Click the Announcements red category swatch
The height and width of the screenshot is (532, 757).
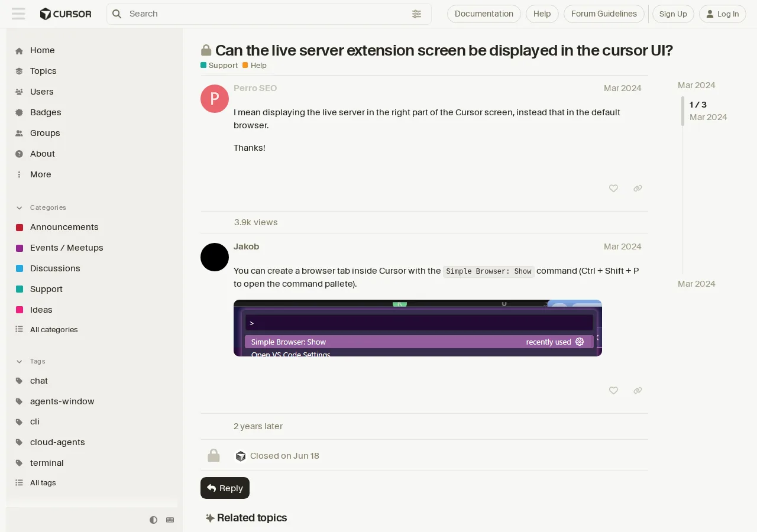pyautogui.click(x=20, y=228)
